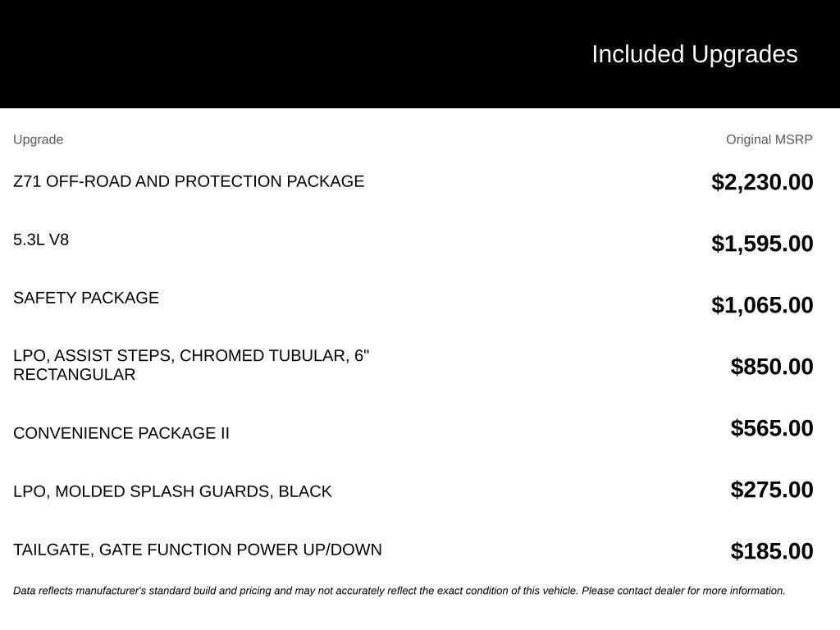Click the $185.00 price
Screen dimensions: 840x630
771,552
